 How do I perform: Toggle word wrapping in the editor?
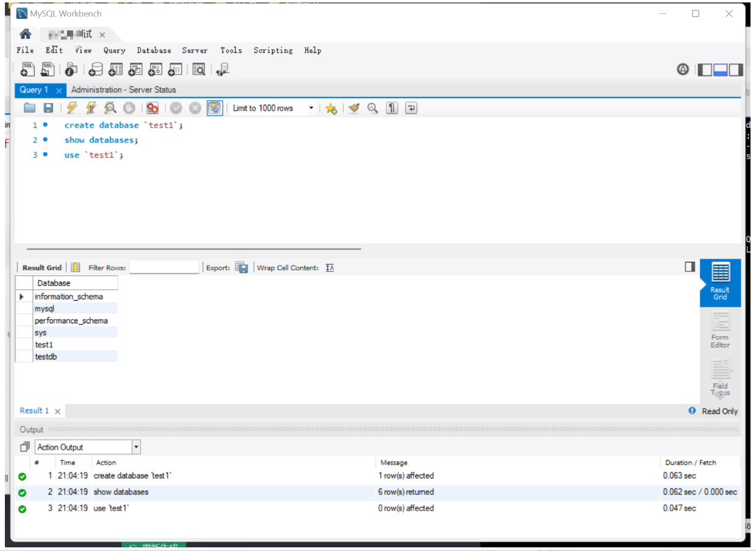pyautogui.click(x=411, y=108)
